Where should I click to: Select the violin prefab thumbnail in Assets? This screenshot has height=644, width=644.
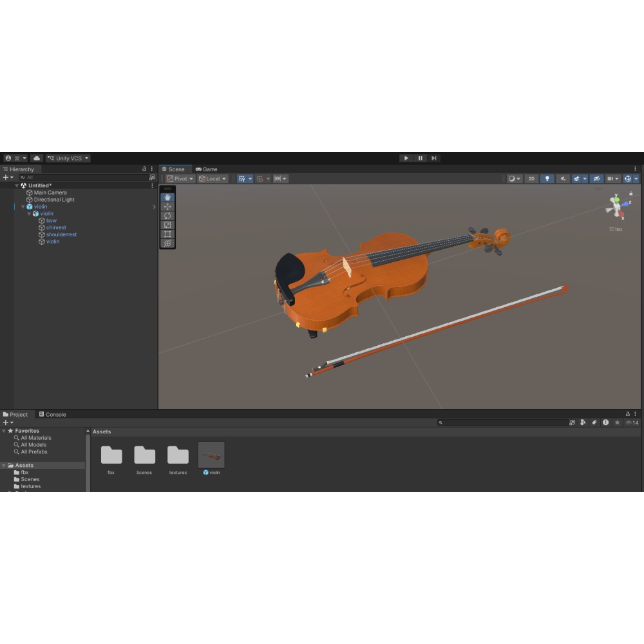point(211,455)
